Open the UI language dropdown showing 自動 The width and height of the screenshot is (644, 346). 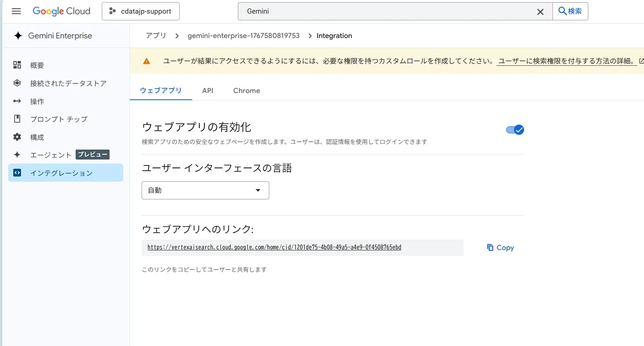(205, 190)
